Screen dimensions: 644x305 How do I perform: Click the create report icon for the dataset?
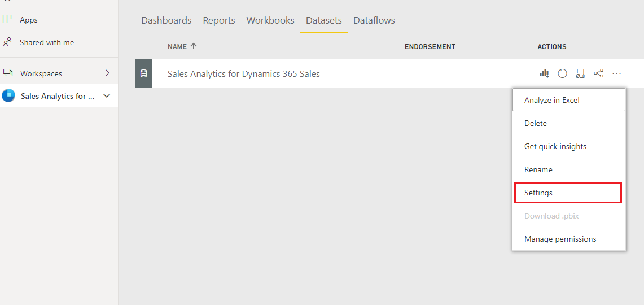click(x=544, y=73)
